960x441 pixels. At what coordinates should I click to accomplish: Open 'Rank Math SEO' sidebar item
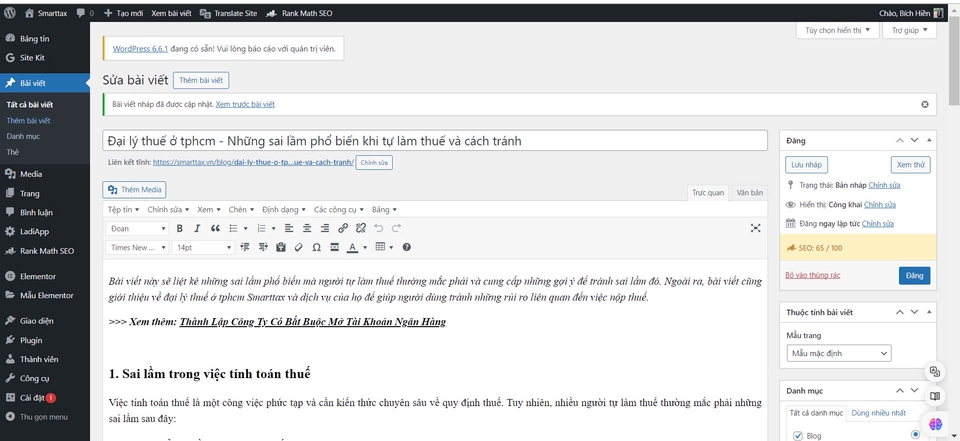[45, 251]
